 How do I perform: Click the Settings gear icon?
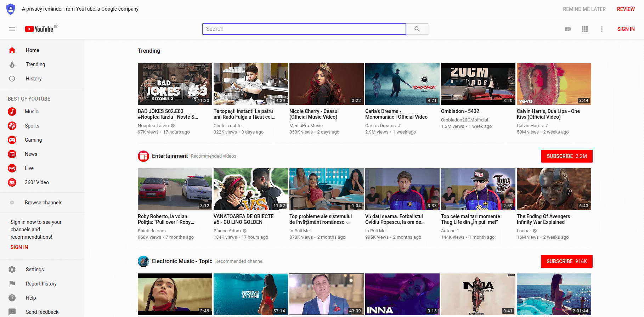tap(12, 270)
